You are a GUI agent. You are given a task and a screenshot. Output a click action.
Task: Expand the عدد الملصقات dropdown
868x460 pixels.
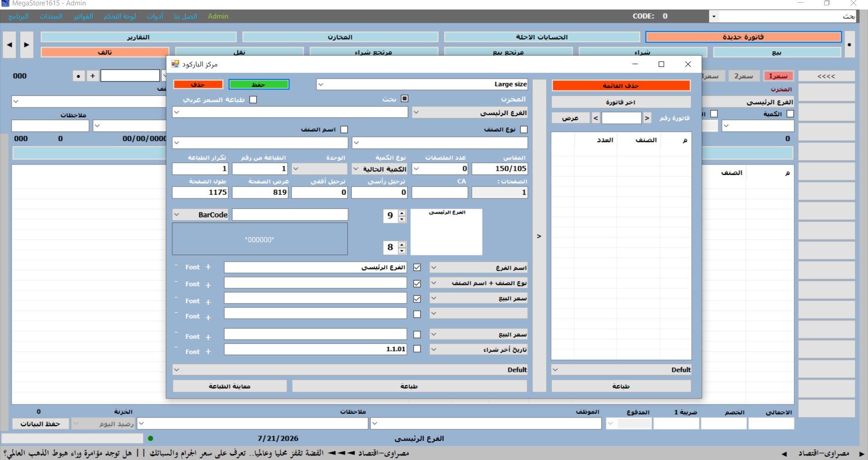[x=416, y=169]
